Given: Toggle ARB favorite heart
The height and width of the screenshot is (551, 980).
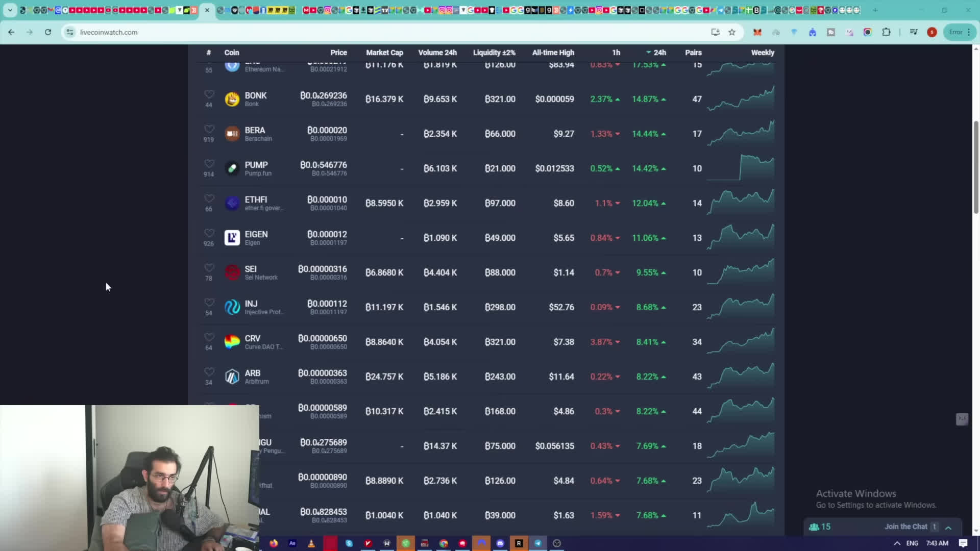Looking at the screenshot, I should [x=209, y=372].
